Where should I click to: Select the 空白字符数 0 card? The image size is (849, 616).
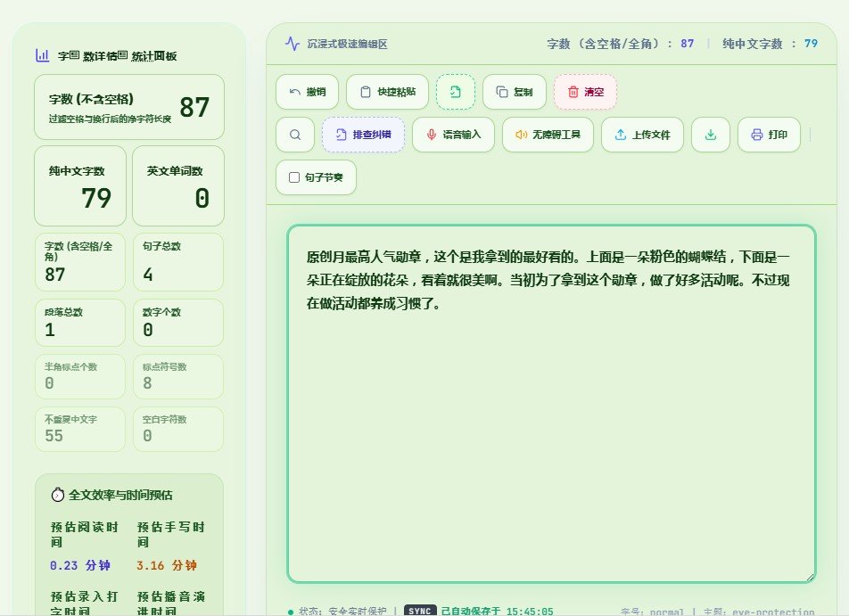(178, 429)
